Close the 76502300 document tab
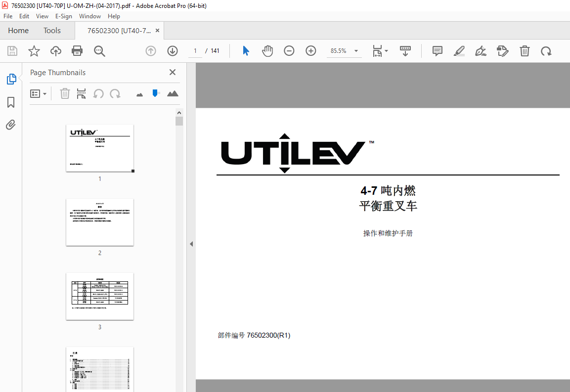This screenshot has width=570, height=392. pyautogui.click(x=157, y=31)
